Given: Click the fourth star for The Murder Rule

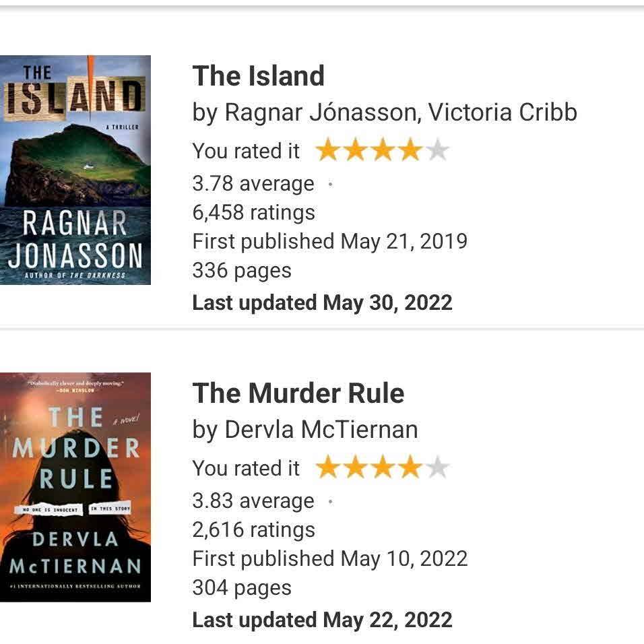Looking at the screenshot, I should coord(410,468).
